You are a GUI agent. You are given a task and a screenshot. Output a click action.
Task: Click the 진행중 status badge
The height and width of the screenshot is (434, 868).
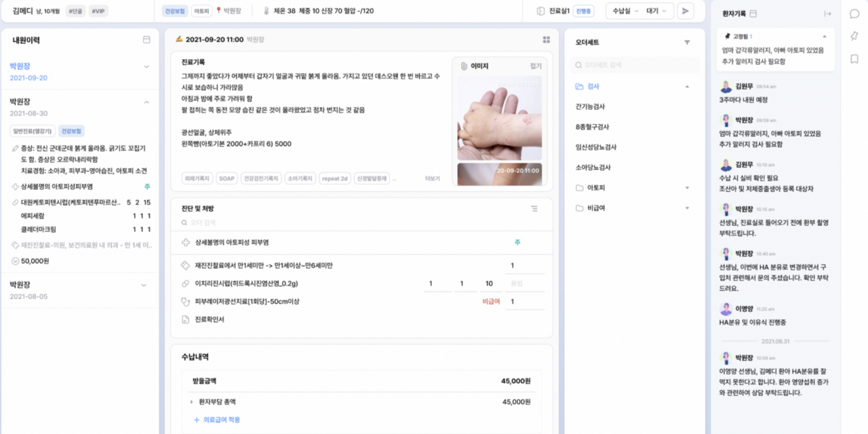pyautogui.click(x=583, y=11)
